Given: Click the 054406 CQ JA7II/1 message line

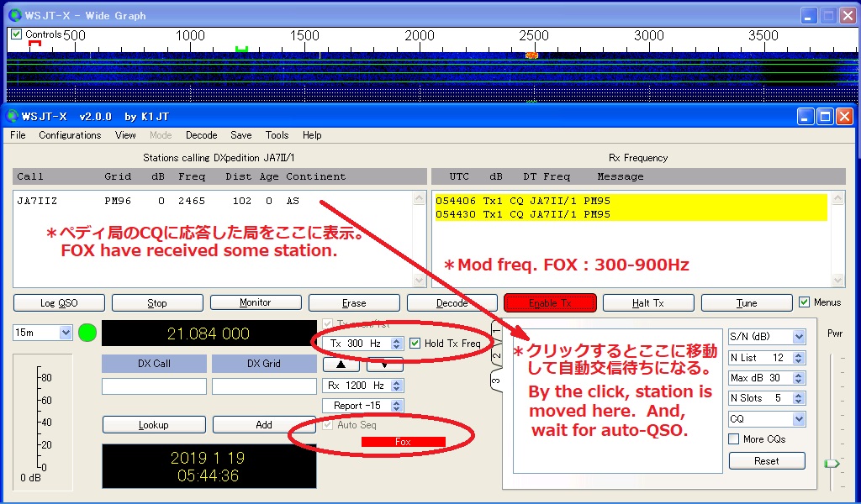Looking at the screenshot, I should 631,201.
